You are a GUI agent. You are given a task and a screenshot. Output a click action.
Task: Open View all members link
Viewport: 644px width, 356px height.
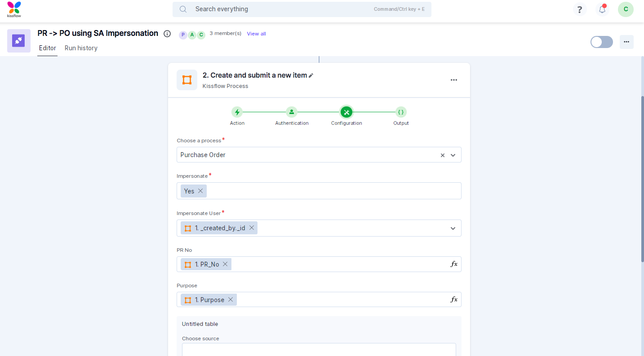point(256,34)
